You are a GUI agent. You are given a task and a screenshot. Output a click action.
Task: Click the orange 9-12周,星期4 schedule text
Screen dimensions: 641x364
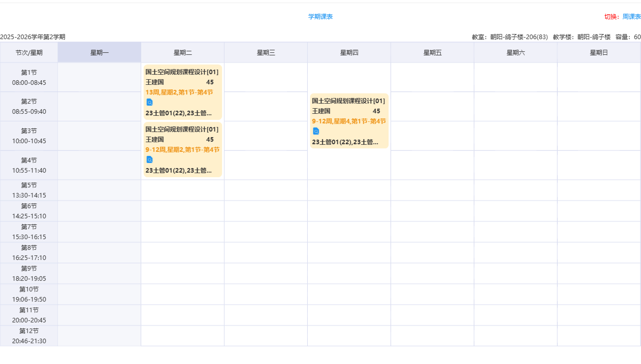coord(349,121)
